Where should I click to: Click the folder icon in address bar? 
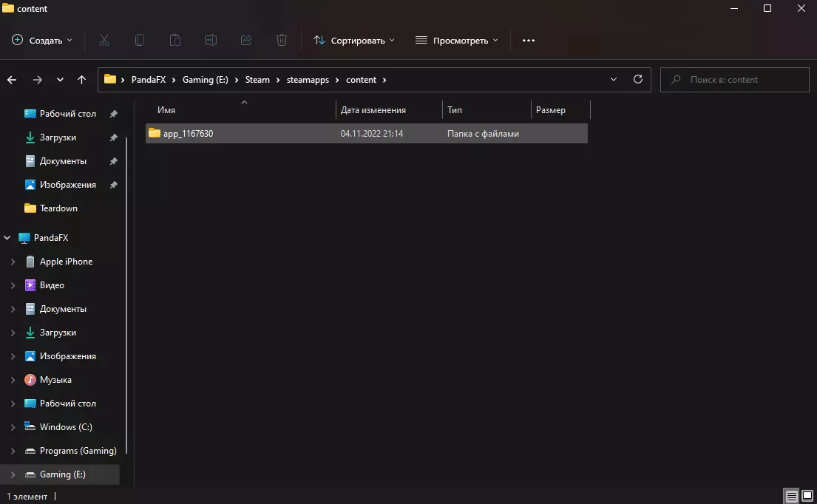click(110, 79)
